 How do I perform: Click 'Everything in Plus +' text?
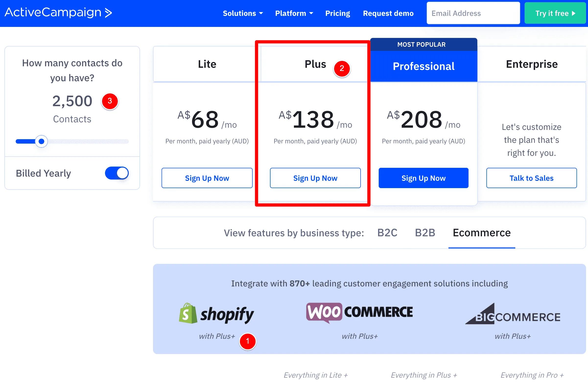(424, 375)
